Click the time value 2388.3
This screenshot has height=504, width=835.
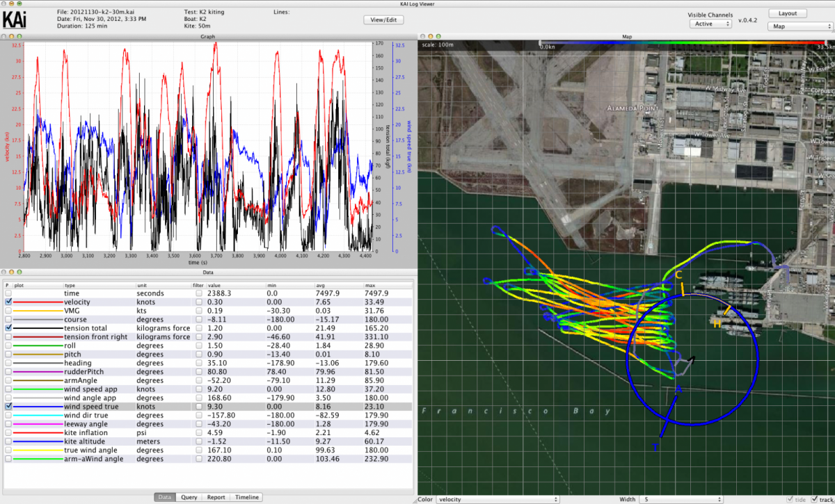(x=218, y=293)
